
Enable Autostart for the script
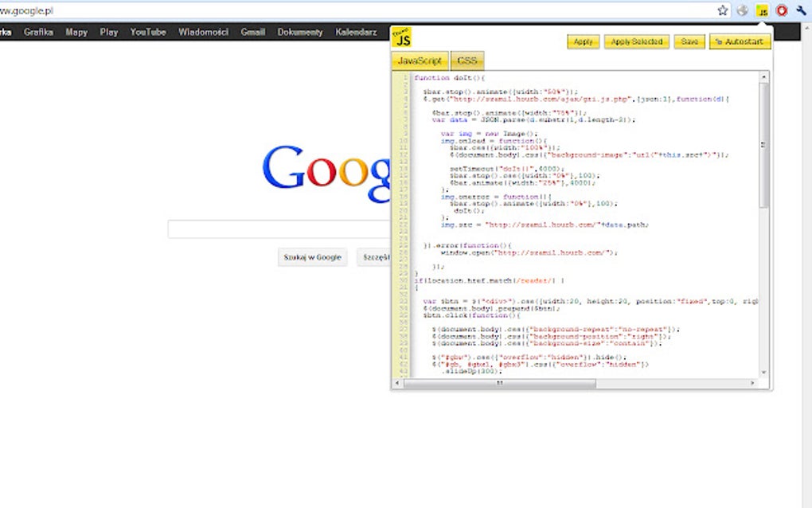point(740,41)
